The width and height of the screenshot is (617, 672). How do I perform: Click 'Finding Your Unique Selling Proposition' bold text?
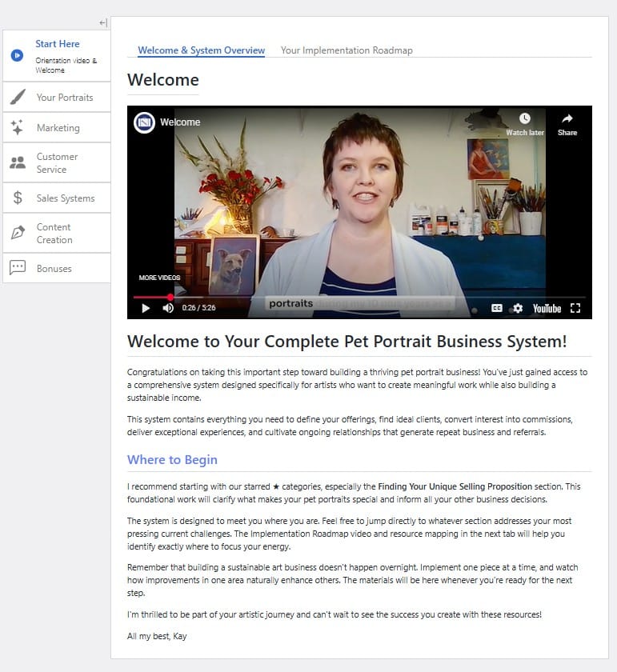click(455, 486)
